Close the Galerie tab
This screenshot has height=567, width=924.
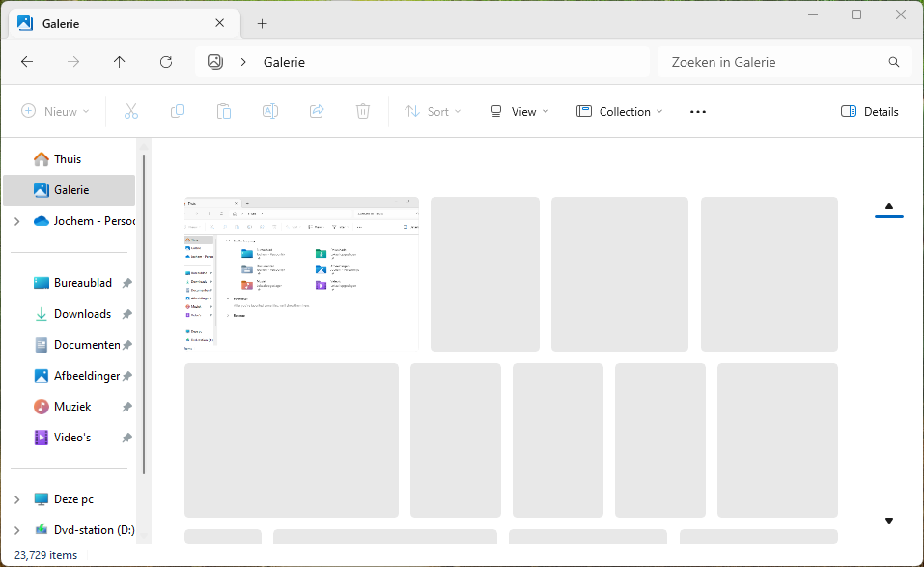pos(220,23)
